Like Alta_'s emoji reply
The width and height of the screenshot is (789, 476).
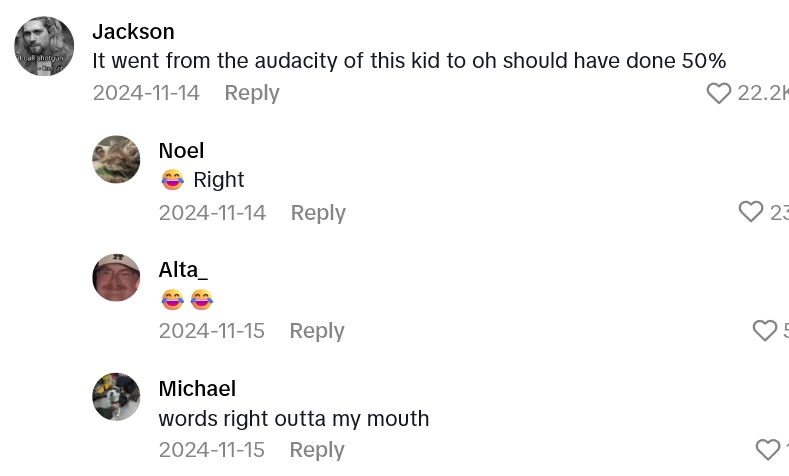(x=764, y=330)
